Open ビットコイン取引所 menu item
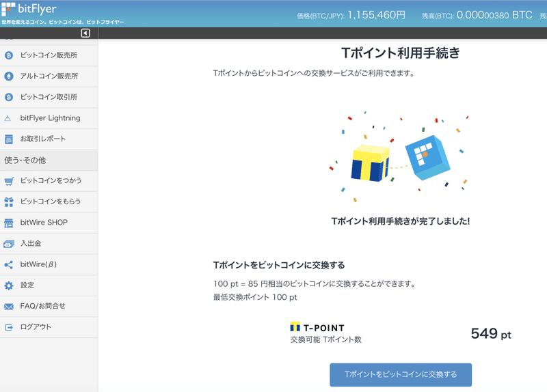Image resolution: width=547 pixels, height=392 pixels. (x=49, y=97)
